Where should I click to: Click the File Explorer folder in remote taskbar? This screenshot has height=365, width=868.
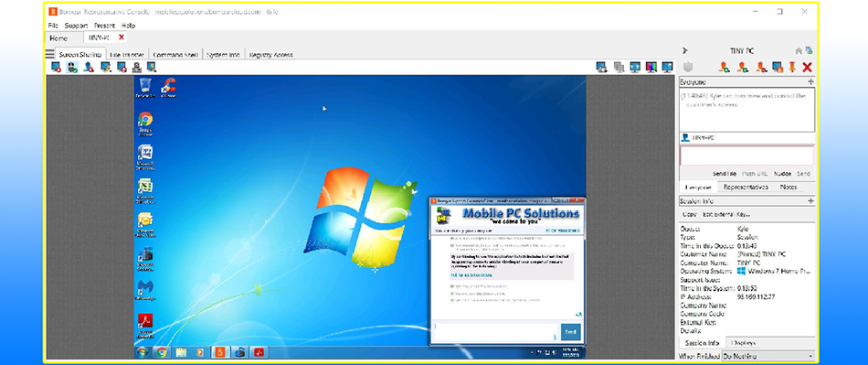click(x=181, y=352)
